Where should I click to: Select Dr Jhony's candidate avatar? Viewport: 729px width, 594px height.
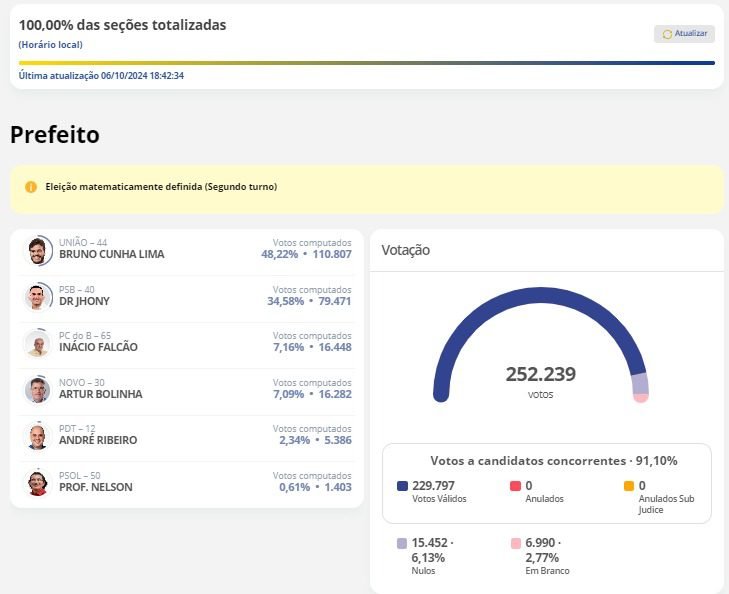coord(37,297)
